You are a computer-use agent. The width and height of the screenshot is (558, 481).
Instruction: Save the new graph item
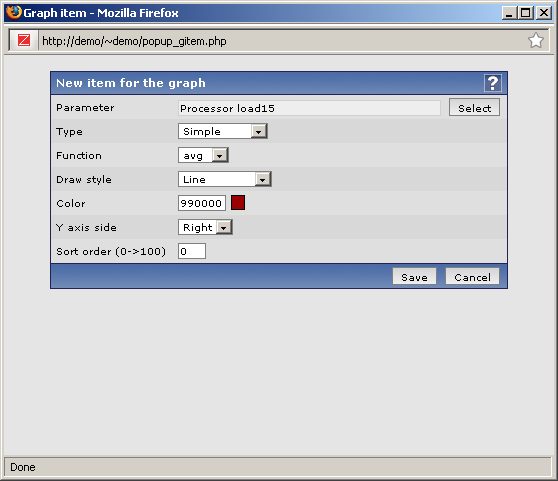click(414, 277)
